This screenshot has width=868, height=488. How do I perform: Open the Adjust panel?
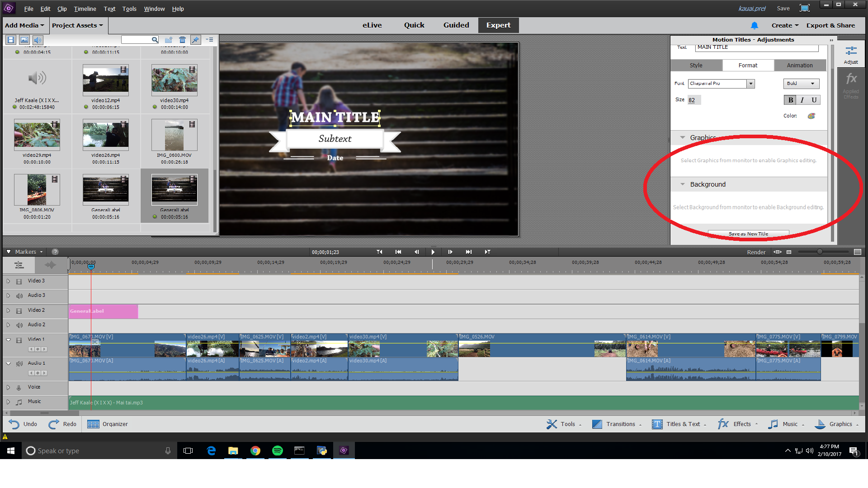[x=851, y=55]
